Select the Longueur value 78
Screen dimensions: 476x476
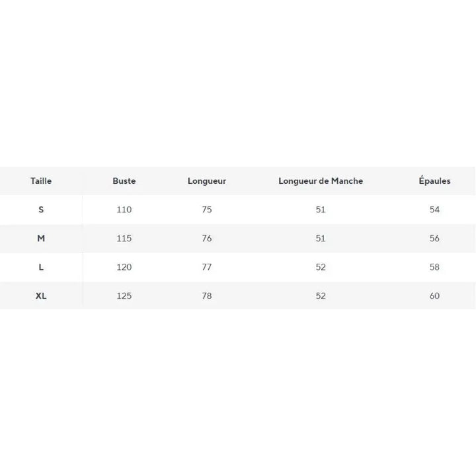pyautogui.click(x=207, y=296)
